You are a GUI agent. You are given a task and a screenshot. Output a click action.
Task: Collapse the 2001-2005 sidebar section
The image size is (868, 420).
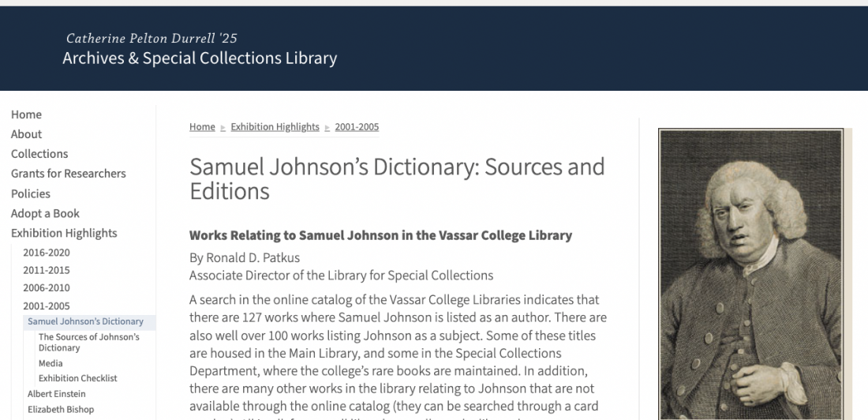pyautogui.click(x=46, y=306)
